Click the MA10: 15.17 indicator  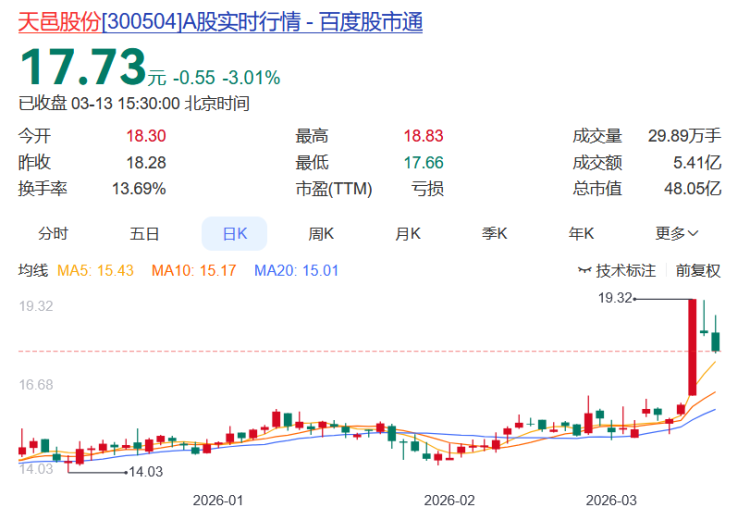pos(194,271)
